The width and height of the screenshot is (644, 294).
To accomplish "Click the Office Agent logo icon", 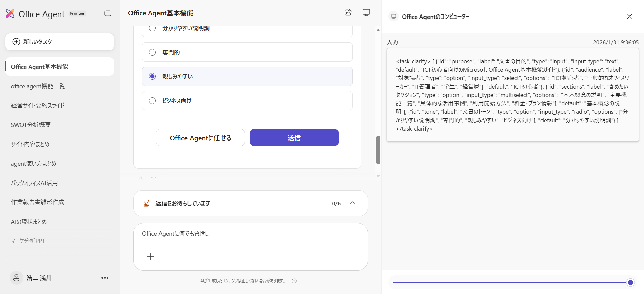I will coord(10,13).
